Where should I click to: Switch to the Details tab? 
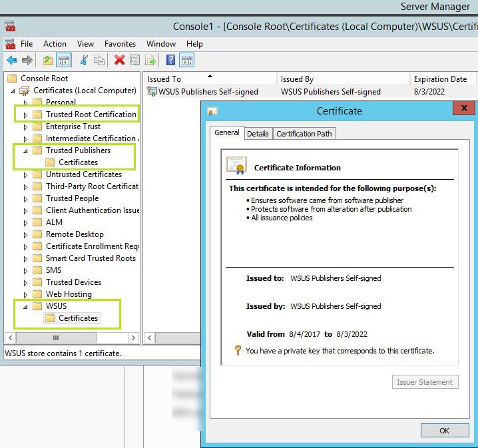click(258, 134)
